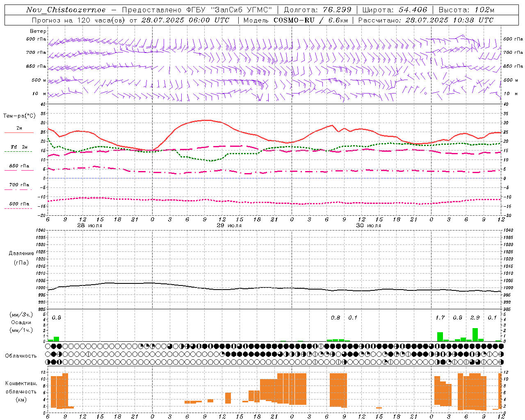The height and width of the screenshot is (420, 525).
Task: Click the 10 м wind level label on left
Action: tap(39, 94)
